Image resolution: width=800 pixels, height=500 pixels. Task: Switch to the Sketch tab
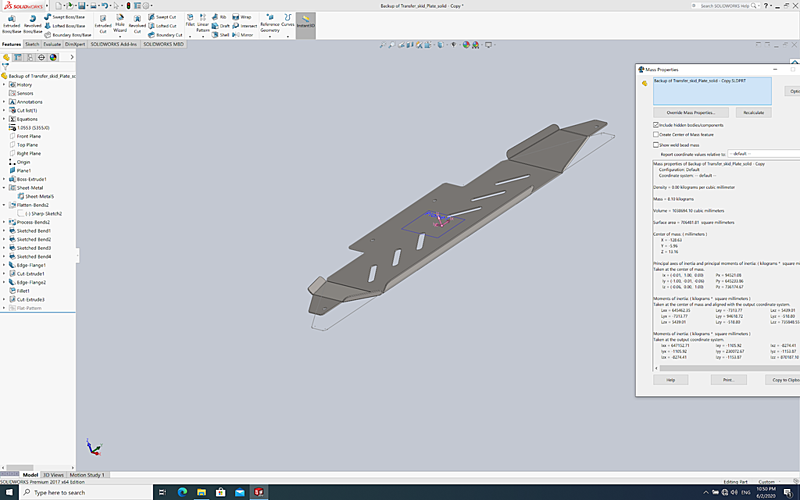tap(32, 45)
